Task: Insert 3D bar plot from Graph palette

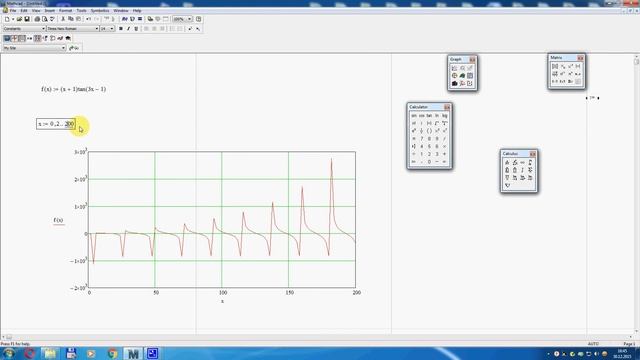Action: 454,84
